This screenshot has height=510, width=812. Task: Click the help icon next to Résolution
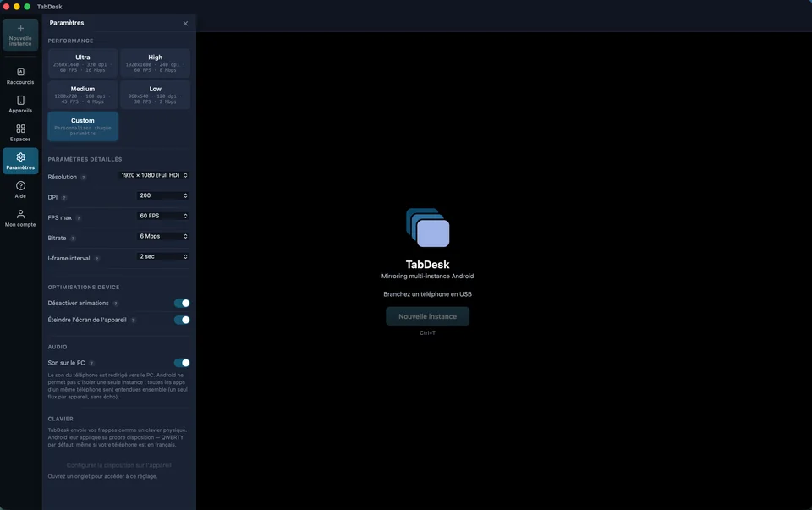(x=84, y=178)
